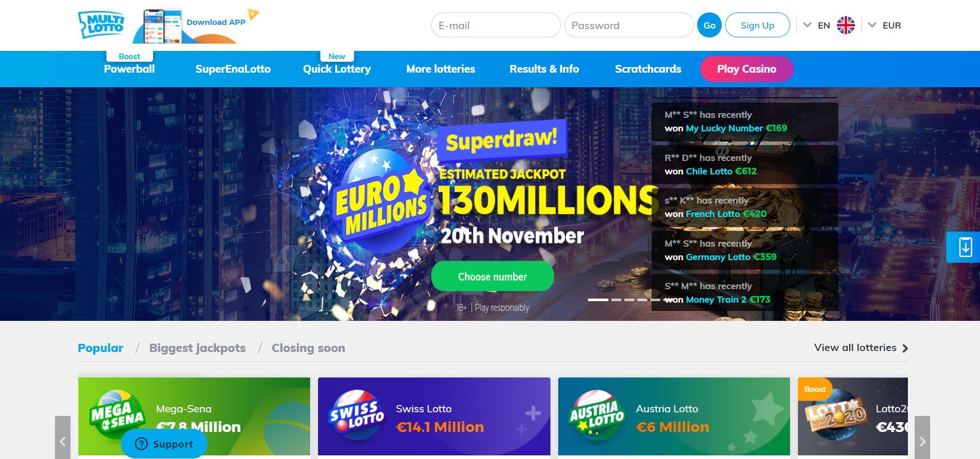The height and width of the screenshot is (459, 980).
Task: Select the Austria Lotto logo
Action: click(x=597, y=414)
